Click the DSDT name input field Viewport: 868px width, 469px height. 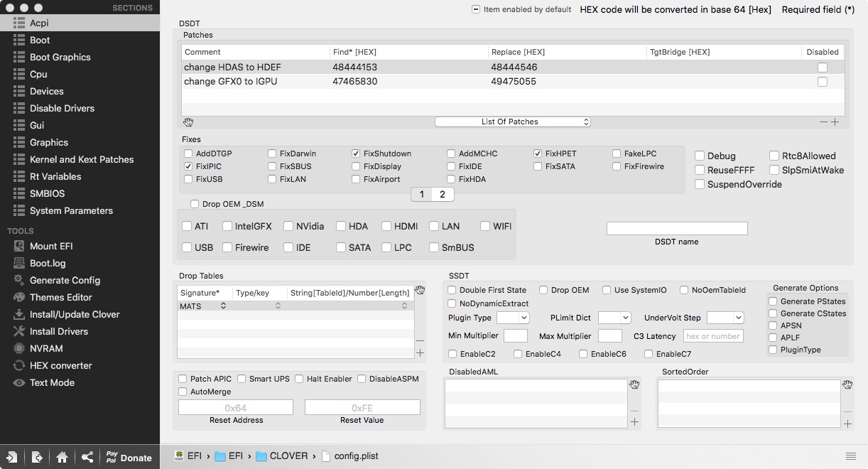[676, 228]
